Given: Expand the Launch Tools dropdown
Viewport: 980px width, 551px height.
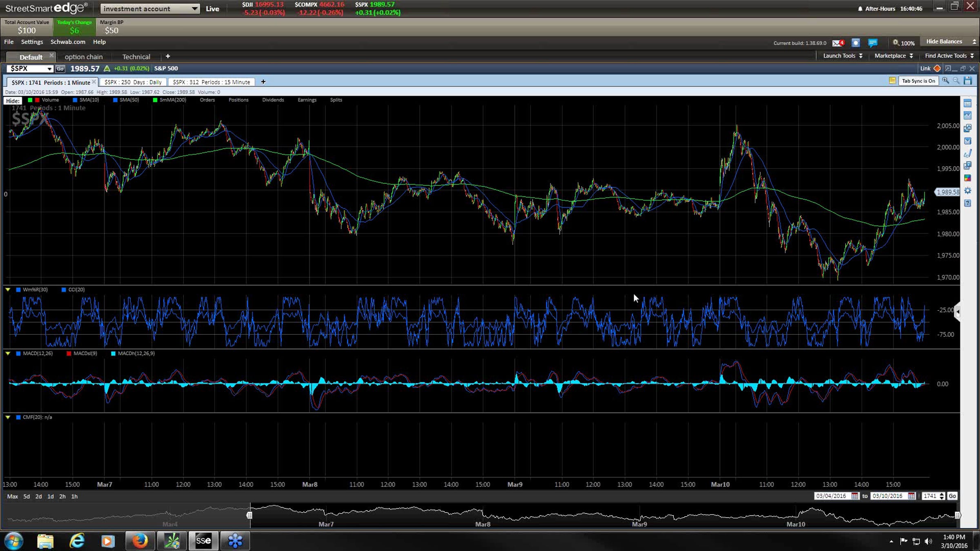Looking at the screenshot, I should [x=843, y=56].
